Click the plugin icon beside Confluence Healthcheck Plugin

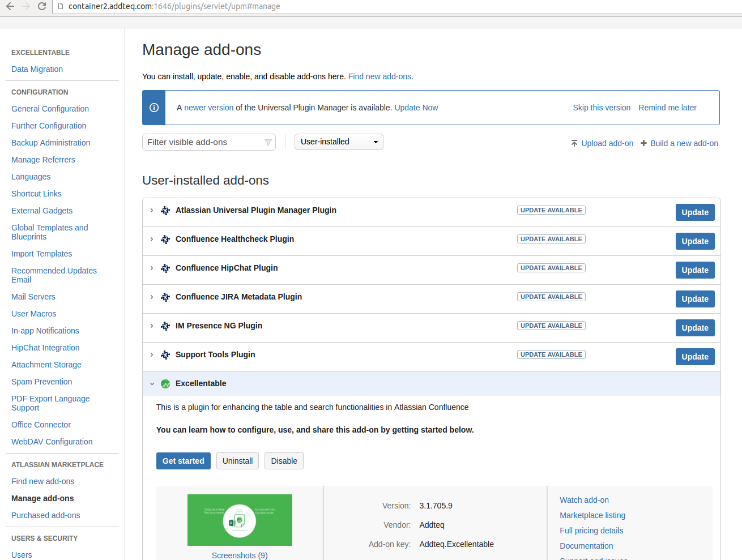click(165, 240)
